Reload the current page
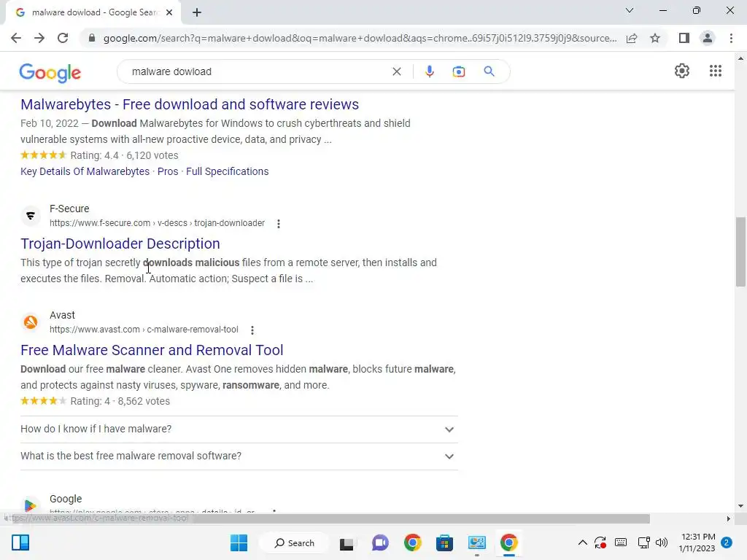This screenshot has width=747, height=560. 63,38
